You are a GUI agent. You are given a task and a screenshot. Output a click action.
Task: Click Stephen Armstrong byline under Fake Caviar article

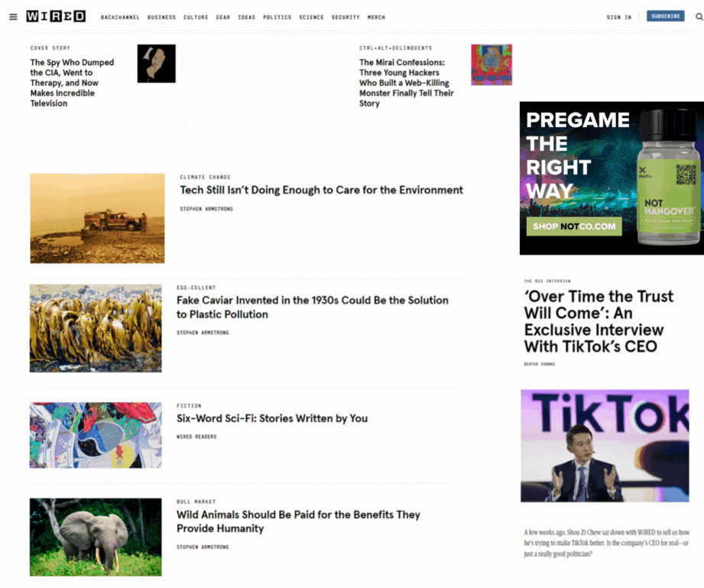(203, 333)
